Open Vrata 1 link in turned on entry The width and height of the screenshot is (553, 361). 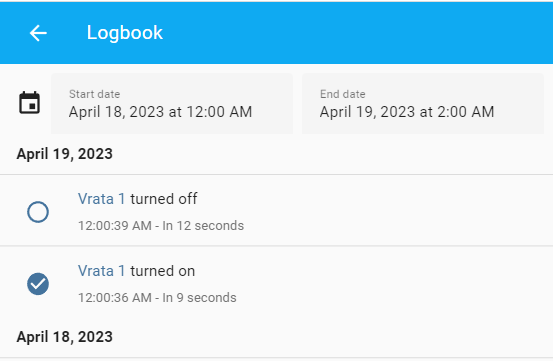[x=102, y=271]
